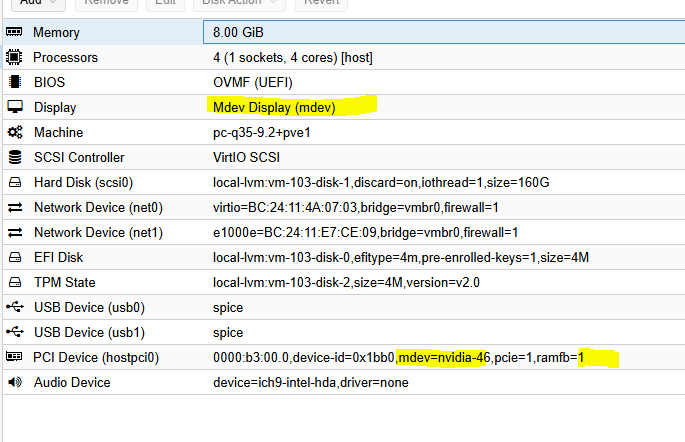The width and height of the screenshot is (685, 442).
Task: Click the Hard Disk (scsi0) drive icon
Action: click(x=15, y=183)
